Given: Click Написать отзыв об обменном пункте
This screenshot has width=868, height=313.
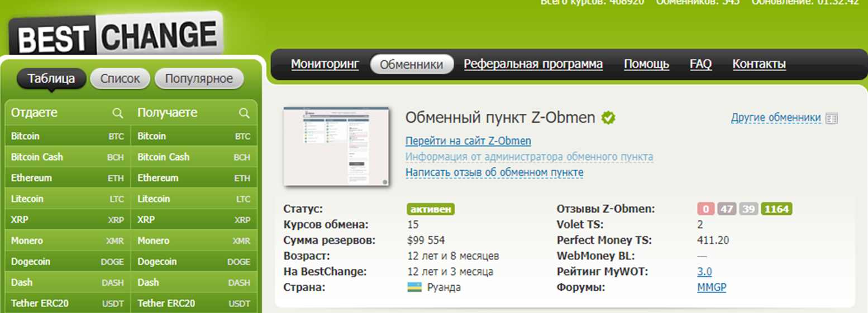Looking at the screenshot, I should point(494,172).
